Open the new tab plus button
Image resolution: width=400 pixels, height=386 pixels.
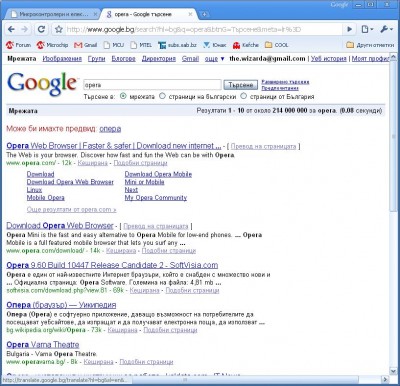(204, 14)
